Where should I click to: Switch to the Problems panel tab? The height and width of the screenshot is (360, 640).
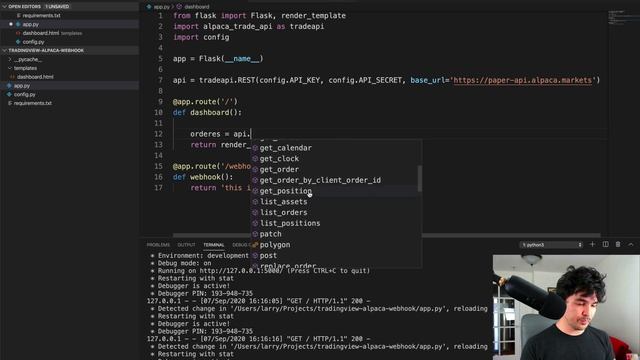158,244
